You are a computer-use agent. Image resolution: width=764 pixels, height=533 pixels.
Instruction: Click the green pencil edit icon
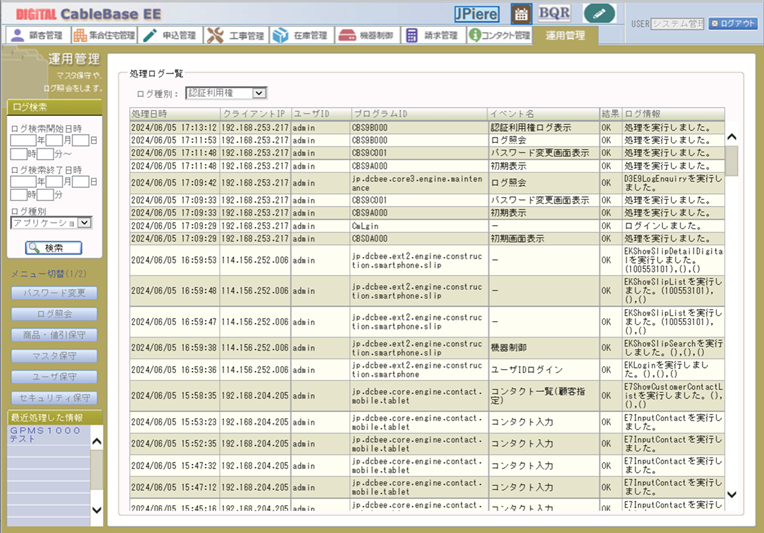[x=600, y=14]
